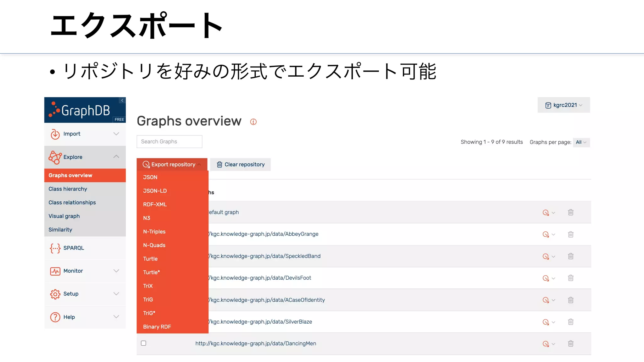Collapse the sidebar with arrow icon
This screenshot has height=362, width=644.
pyautogui.click(x=122, y=100)
